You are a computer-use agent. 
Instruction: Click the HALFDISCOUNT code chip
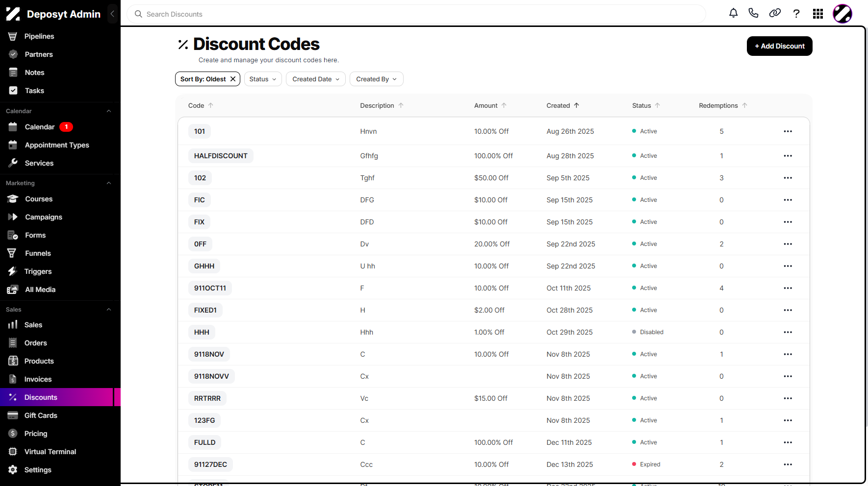221,156
